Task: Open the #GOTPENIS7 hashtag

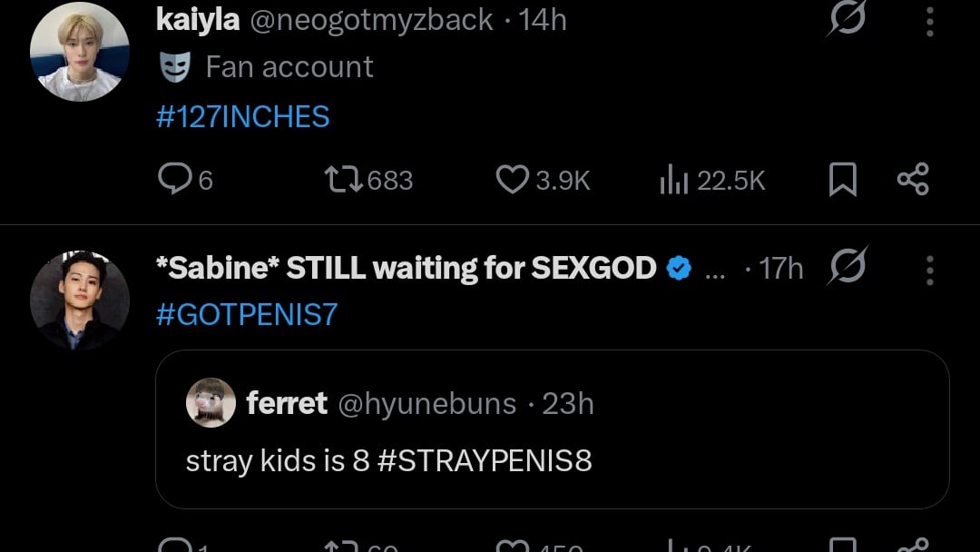Action: [247, 314]
